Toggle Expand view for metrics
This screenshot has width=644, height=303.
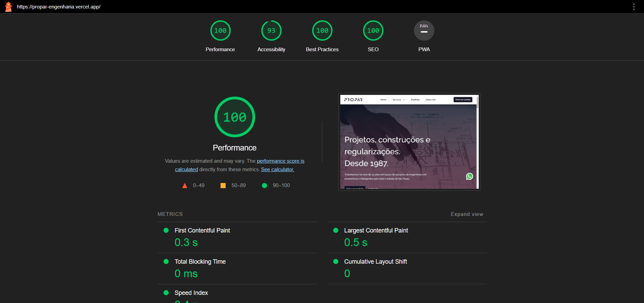(x=467, y=214)
